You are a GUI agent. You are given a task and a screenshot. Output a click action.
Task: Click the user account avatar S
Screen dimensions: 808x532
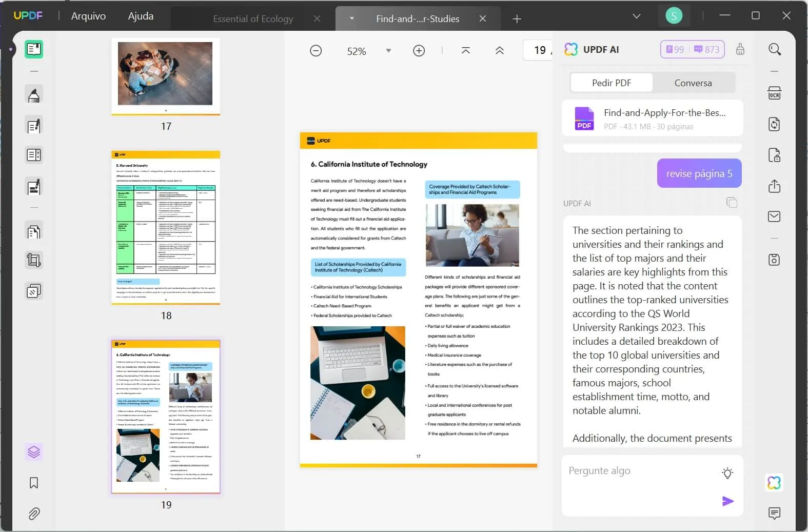674,16
